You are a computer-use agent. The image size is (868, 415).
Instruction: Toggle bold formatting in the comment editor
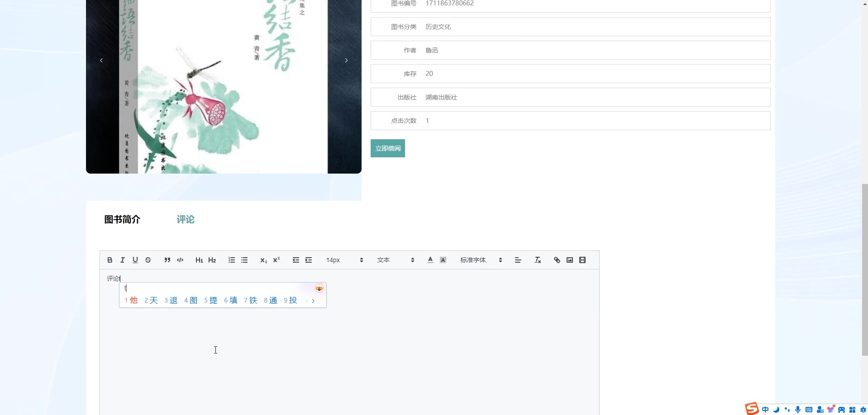pyautogui.click(x=110, y=260)
